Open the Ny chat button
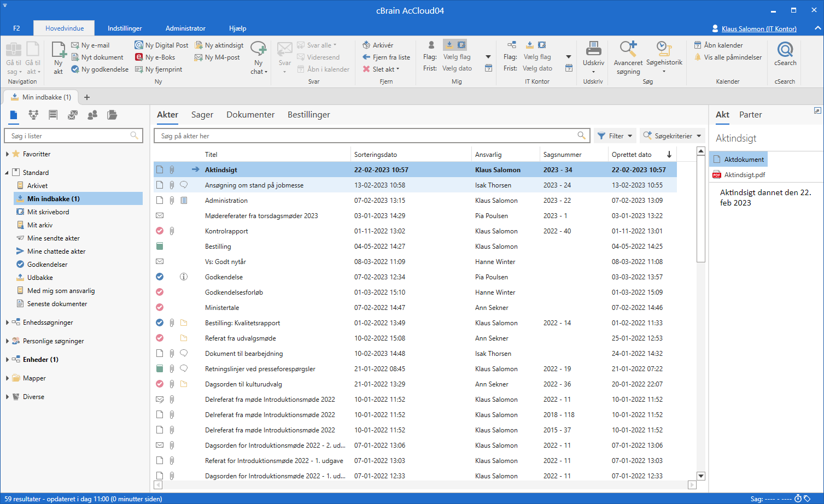This screenshot has height=504, width=824. coord(259,57)
